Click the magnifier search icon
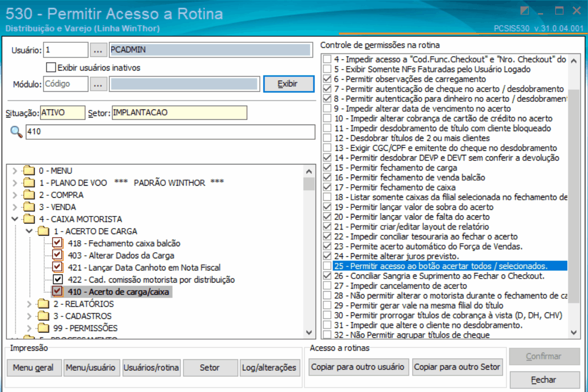Image resolution: width=588 pixels, height=392 pixels. (x=16, y=132)
